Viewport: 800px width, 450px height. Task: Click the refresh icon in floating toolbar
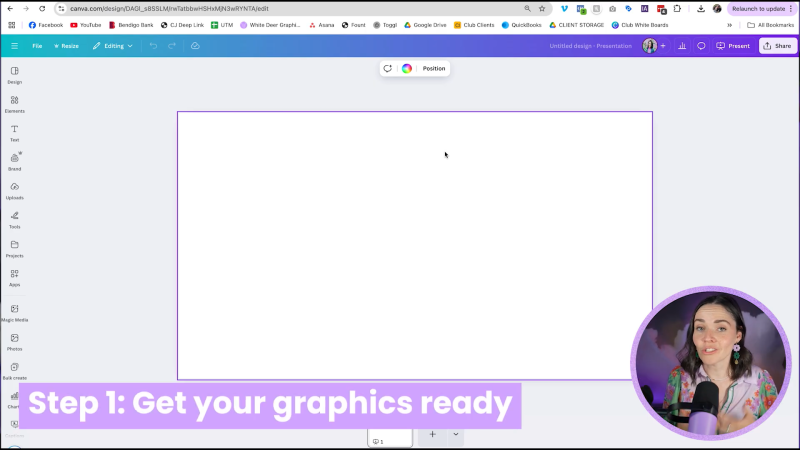click(388, 68)
